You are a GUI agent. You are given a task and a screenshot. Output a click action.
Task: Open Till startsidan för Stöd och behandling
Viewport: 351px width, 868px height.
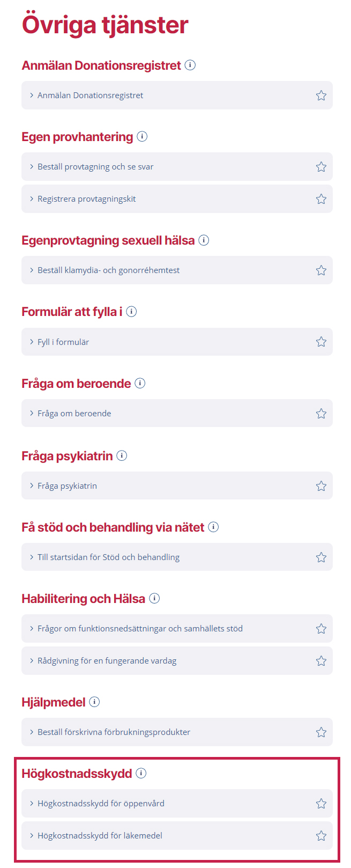(x=108, y=557)
